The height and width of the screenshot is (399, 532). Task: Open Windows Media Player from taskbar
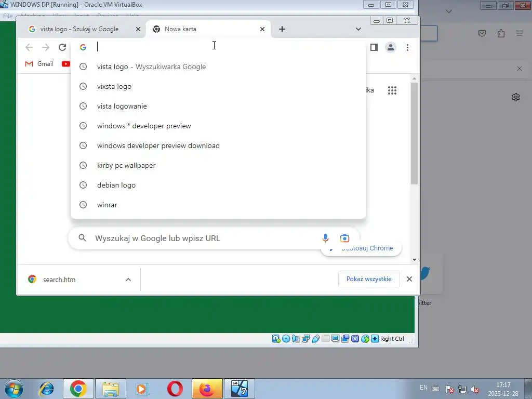point(142,389)
